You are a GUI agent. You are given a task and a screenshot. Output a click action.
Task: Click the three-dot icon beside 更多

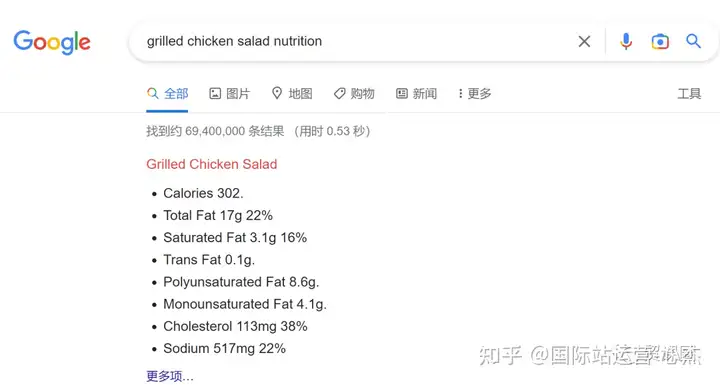pyautogui.click(x=460, y=94)
